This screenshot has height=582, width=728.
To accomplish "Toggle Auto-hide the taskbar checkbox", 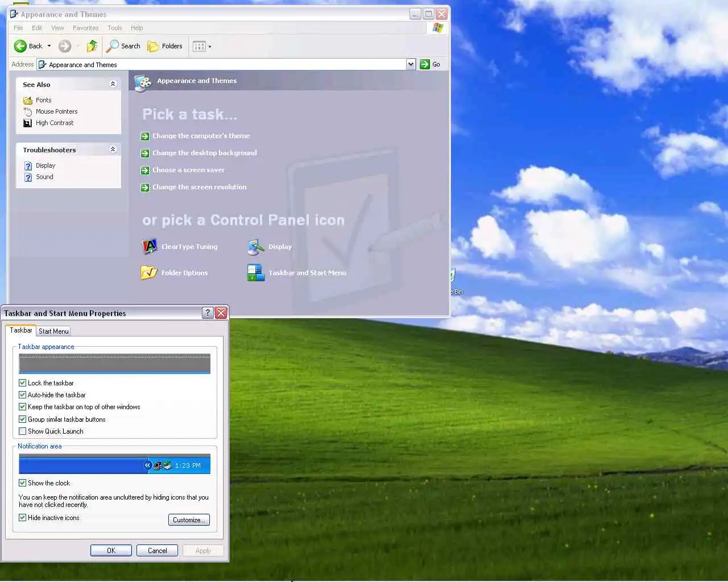I will (22, 395).
